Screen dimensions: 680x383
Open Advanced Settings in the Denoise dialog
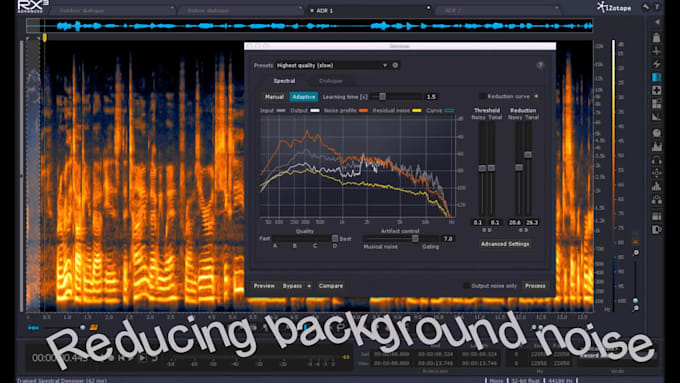click(505, 244)
